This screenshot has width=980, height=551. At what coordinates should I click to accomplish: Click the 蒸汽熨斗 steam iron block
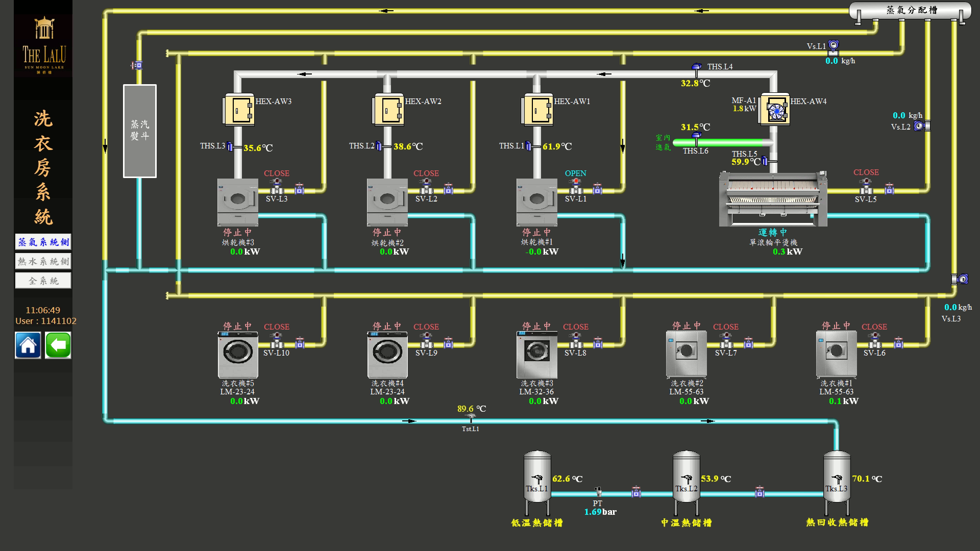[140, 131]
